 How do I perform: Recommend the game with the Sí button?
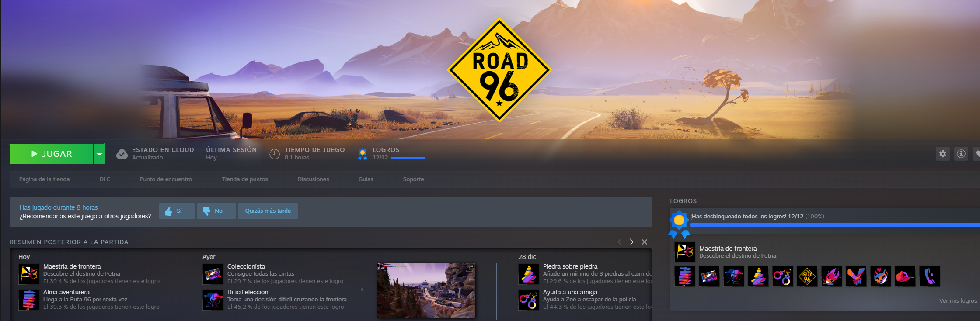177,211
